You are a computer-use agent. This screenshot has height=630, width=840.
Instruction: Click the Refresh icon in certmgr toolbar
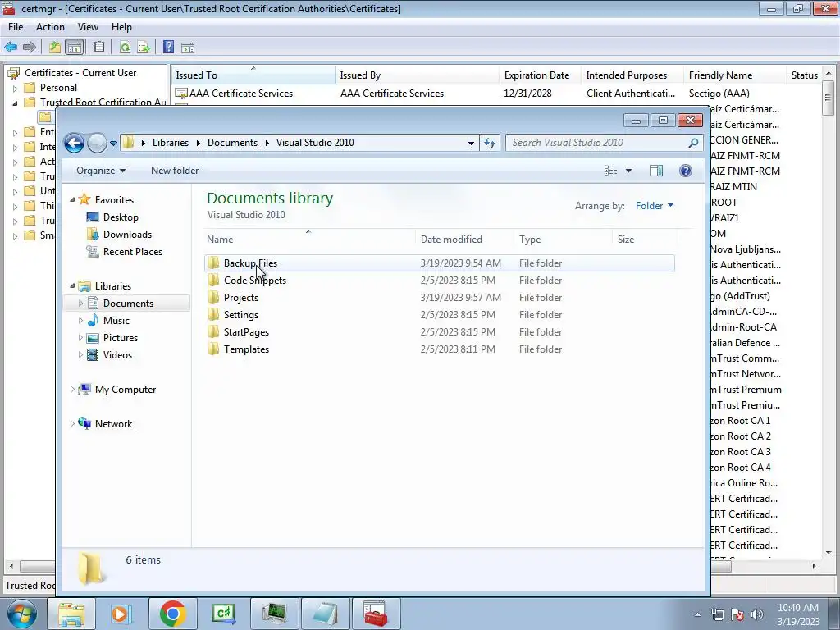tap(125, 48)
